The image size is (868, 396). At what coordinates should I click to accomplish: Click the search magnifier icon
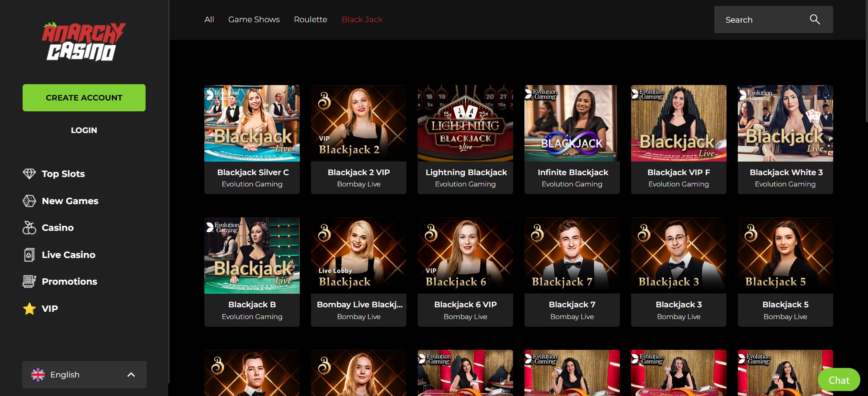click(x=815, y=19)
